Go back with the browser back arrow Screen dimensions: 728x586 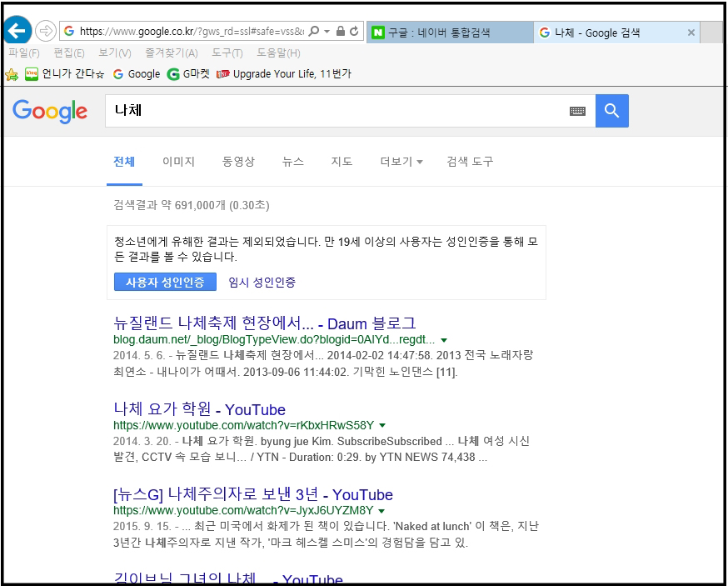(17, 31)
